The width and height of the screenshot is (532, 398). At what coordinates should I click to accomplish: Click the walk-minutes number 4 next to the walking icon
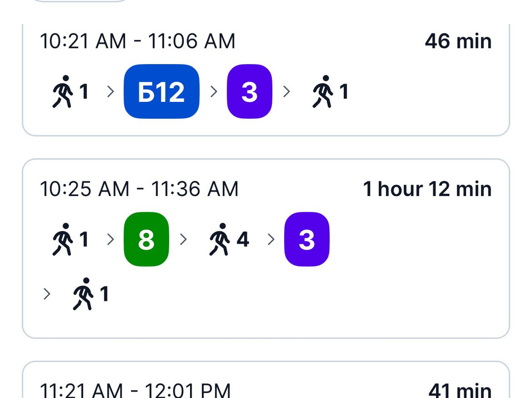pos(242,239)
